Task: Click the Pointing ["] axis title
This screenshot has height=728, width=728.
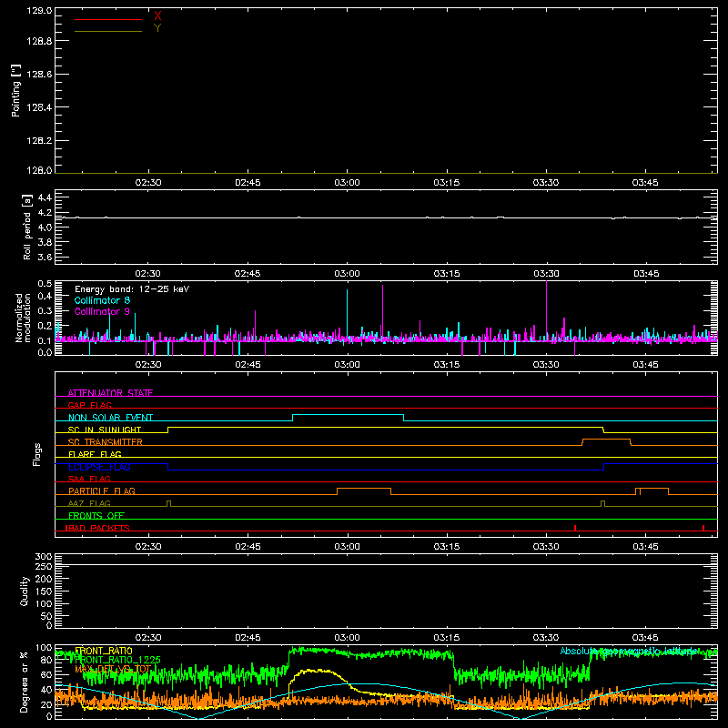Action: pyautogui.click(x=16, y=91)
